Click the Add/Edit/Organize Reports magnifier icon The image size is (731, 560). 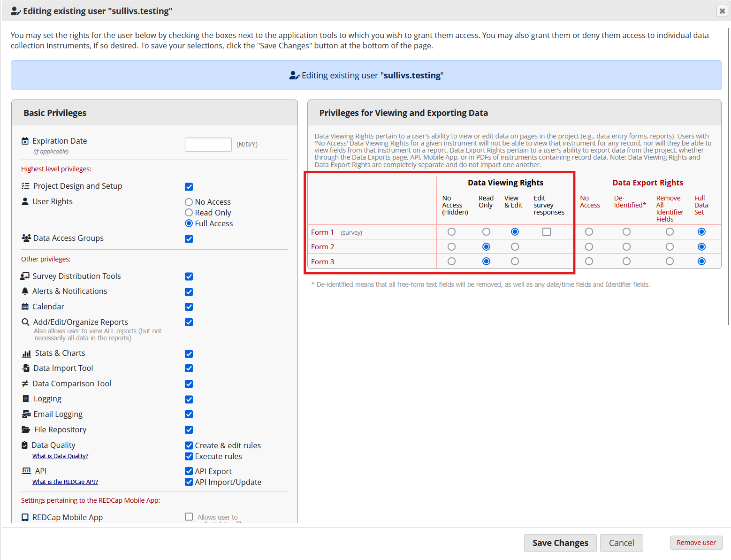pos(25,322)
